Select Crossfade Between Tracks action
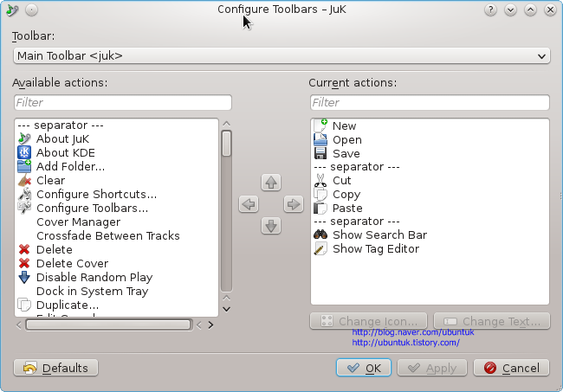This screenshot has height=392, width=563. click(x=108, y=235)
